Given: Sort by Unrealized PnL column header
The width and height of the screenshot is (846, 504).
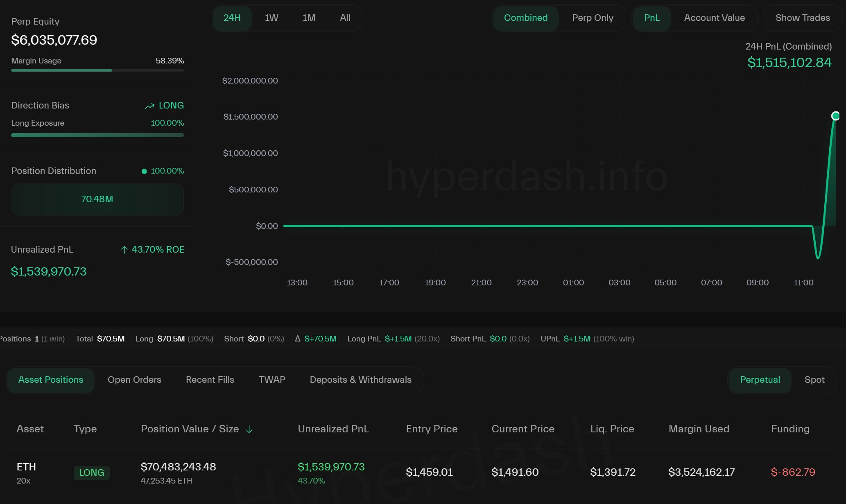Looking at the screenshot, I should point(333,429).
